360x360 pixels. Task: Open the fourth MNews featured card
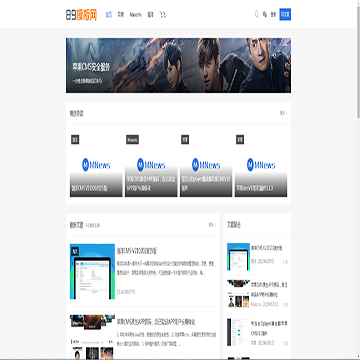click(261, 165)
